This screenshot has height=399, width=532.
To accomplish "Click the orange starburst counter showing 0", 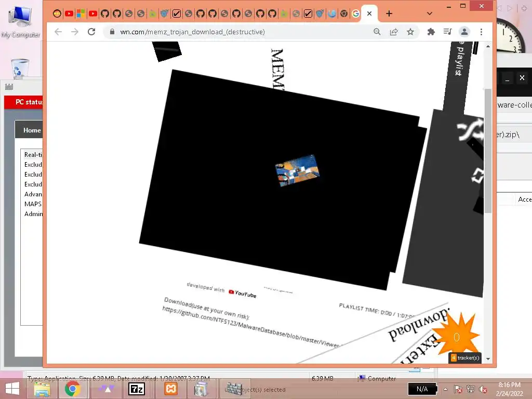I will (x=456, y=337).
